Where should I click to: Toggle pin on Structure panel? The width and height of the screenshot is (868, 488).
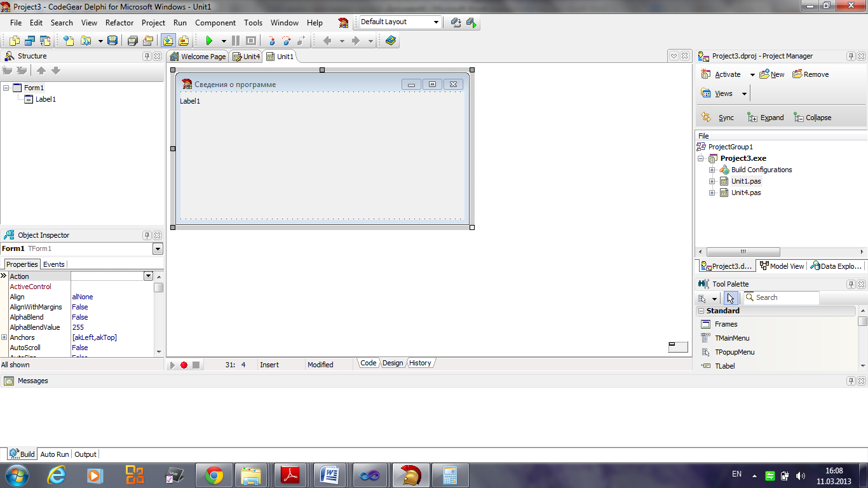pyautogui.click(x=147, y=56)
